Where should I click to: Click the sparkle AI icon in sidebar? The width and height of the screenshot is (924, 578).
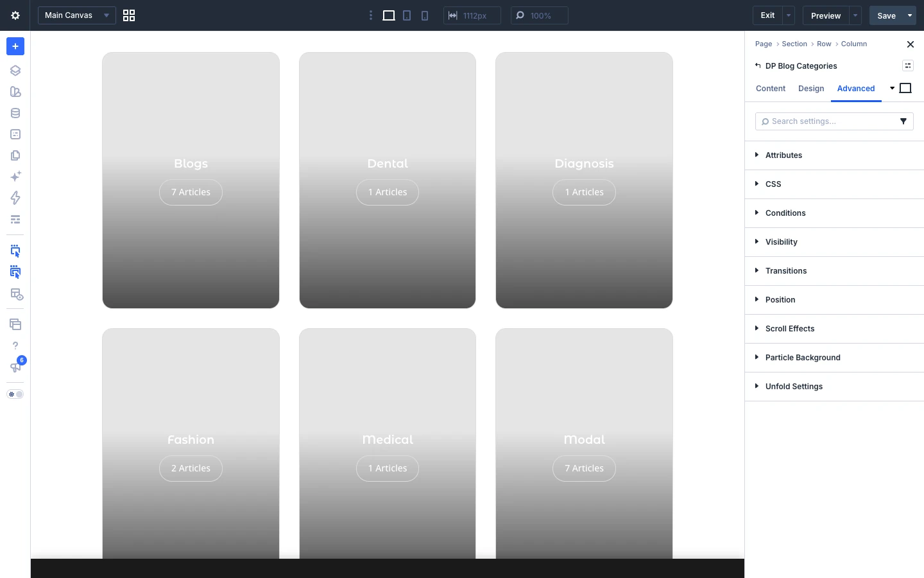click(15, 176)
